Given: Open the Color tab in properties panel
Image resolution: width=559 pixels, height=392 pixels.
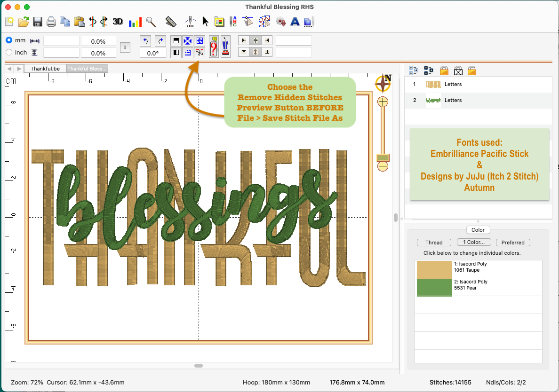Looking at the screenshot, I should (x=478, y=230).
